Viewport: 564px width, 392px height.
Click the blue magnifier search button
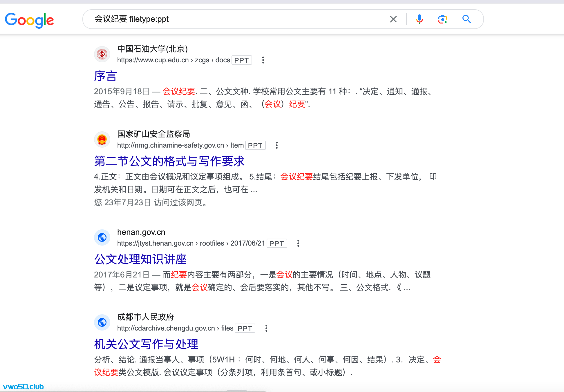click(466, 19)
